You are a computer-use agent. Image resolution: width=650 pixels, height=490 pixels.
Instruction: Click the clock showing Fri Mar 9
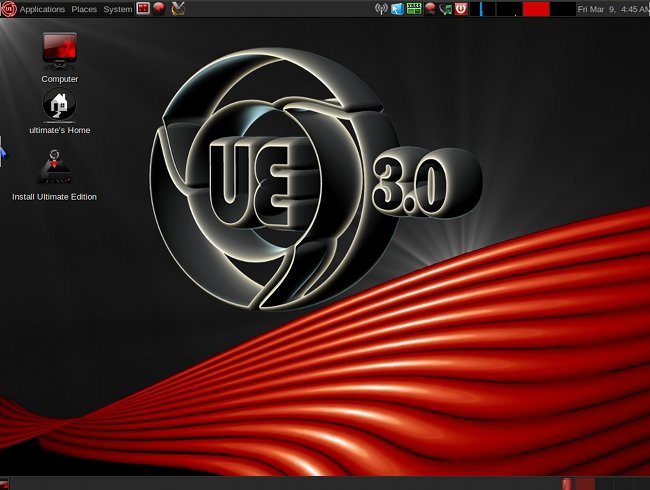(613, 9)
